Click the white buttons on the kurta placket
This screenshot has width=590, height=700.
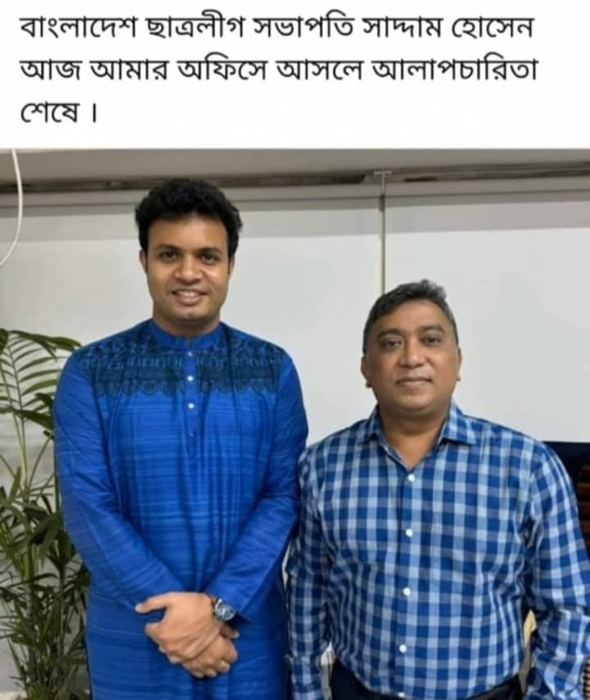pyautogui.click(x=191, y=393)
